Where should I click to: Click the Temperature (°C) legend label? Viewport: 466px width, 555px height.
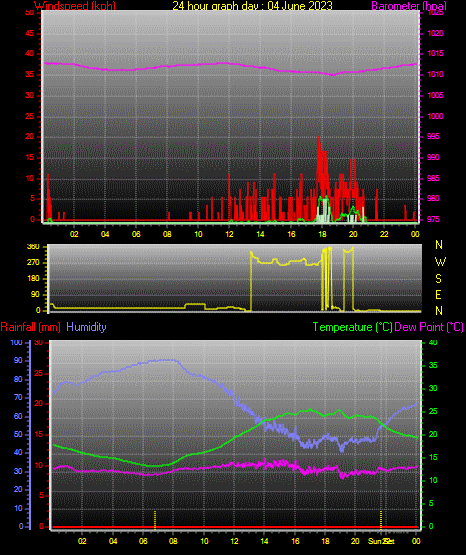[x=352, y=327]
